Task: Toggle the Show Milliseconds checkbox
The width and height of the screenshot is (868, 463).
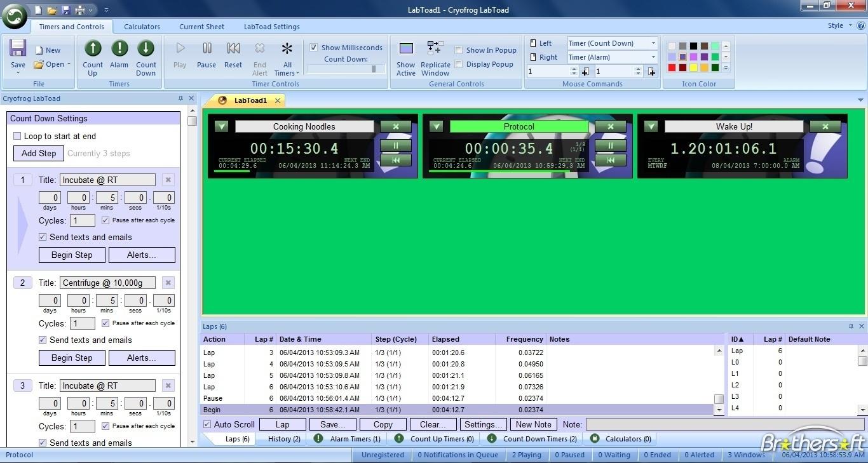Action: tap(313, 48)
